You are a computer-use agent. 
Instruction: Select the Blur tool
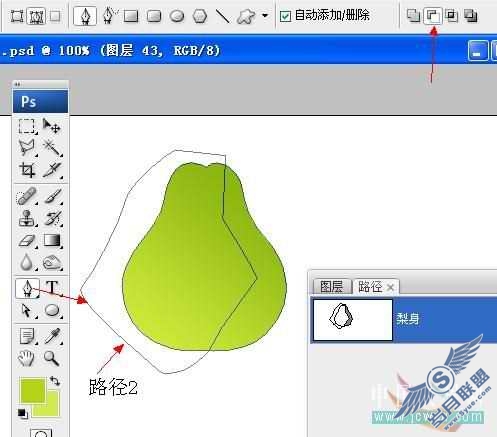tap(26, 262)
